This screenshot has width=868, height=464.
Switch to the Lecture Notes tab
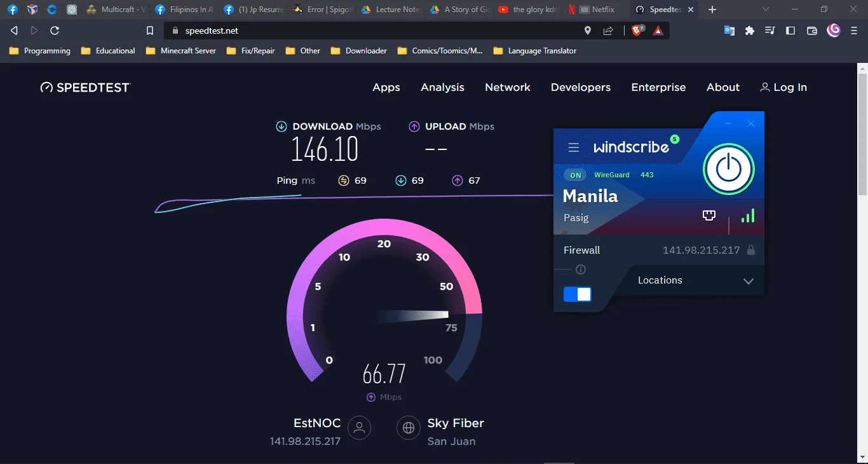coord(392,10)
